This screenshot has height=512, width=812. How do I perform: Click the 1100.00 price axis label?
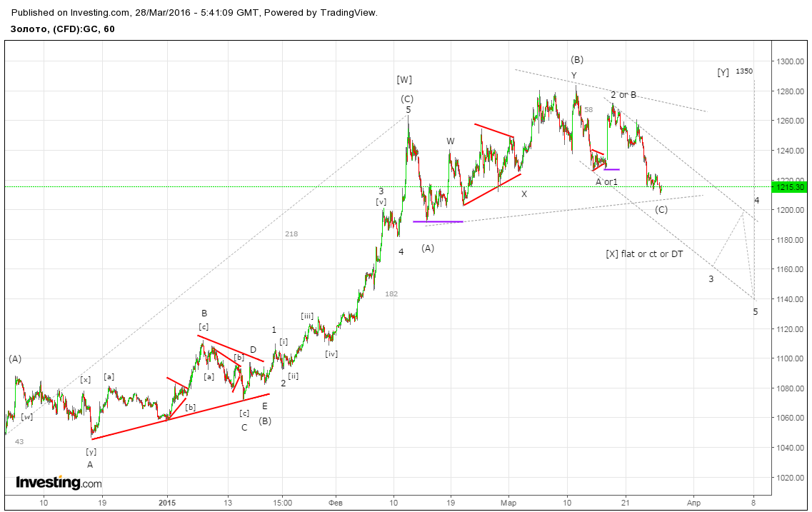pos(790,358)
